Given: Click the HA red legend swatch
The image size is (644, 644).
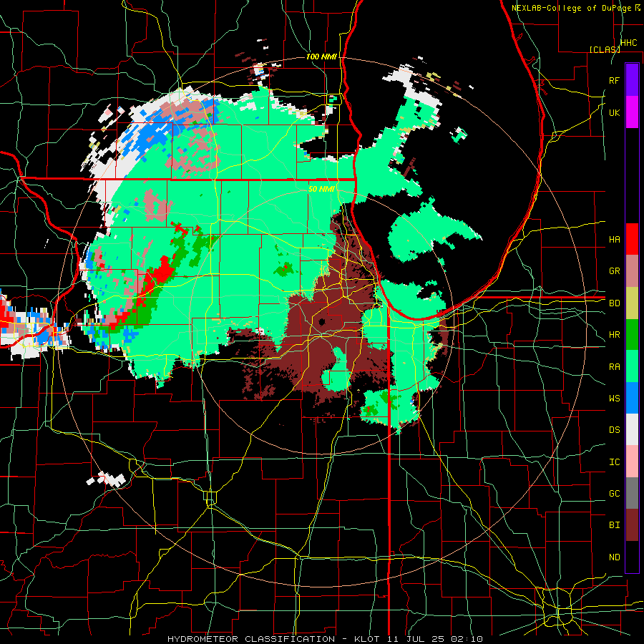Looking at the screenshot, I should click(x=632, y=239).
